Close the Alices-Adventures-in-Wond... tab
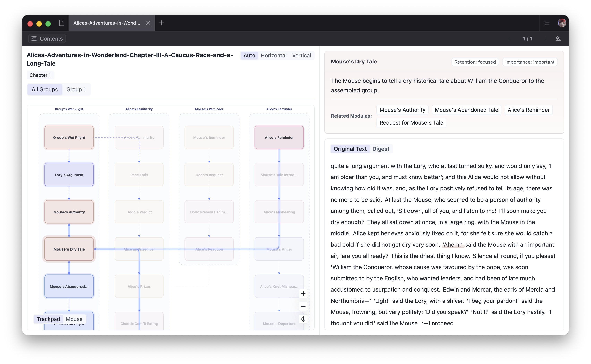The image size is (591, 364). click(148, 23)
